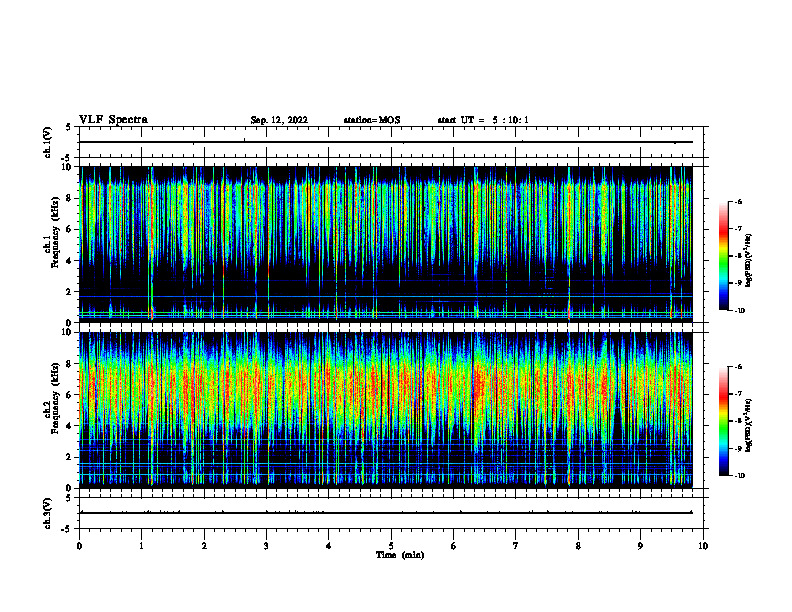Click the "station=MOS" header label
792x612 pixels.
click(x=372, y=120)
